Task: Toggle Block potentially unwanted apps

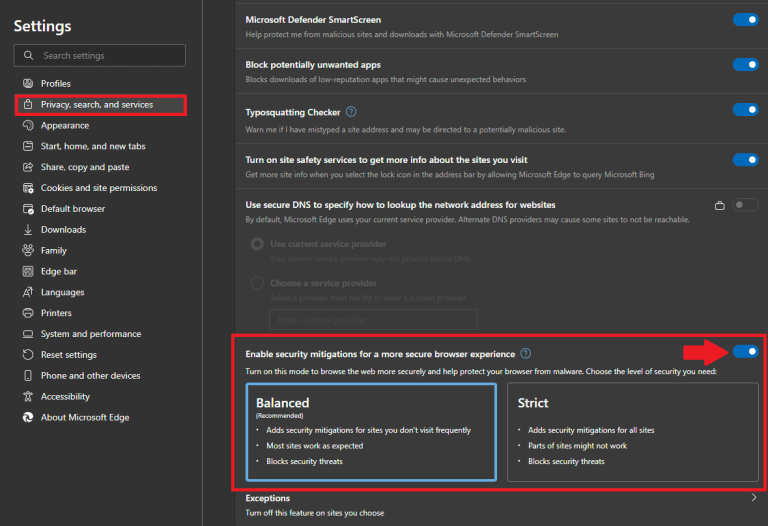Action: click(745, 64)
